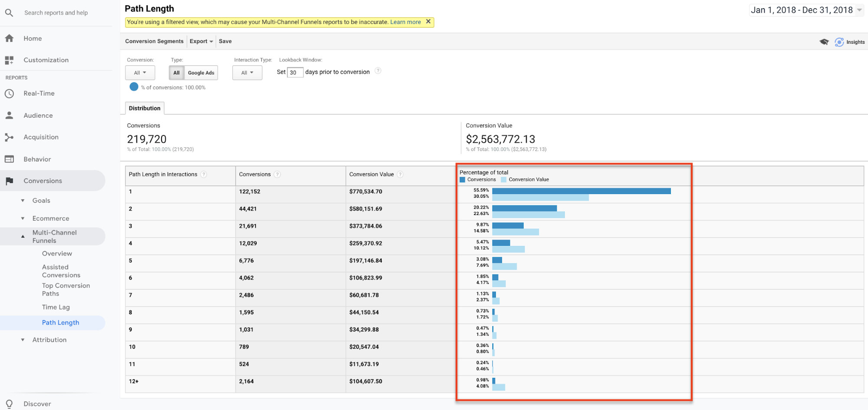Viewport: 868px width, 410px height.
Task: Open the Export dropdown menu
Action: pos(201,41)
